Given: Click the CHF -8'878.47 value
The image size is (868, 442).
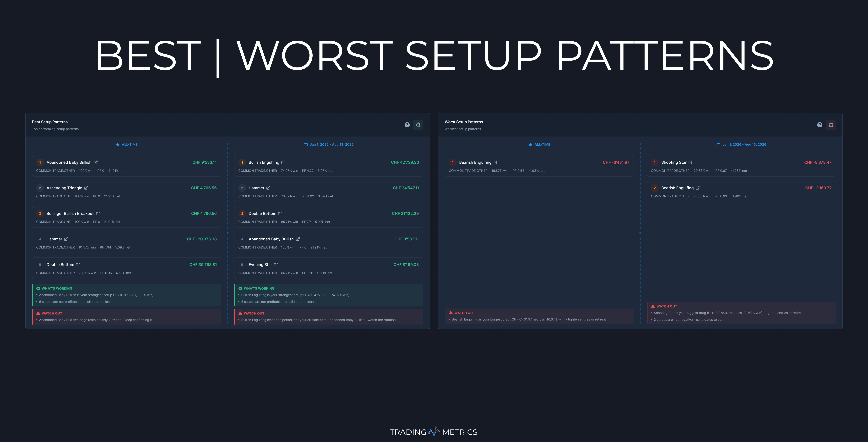Looking at the screenshot, I should pos(818,162).
